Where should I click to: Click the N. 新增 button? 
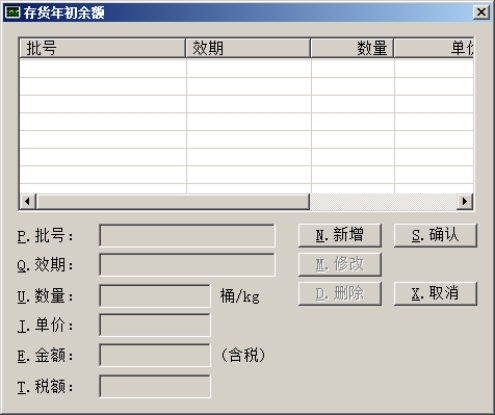[x=340, y=235]
